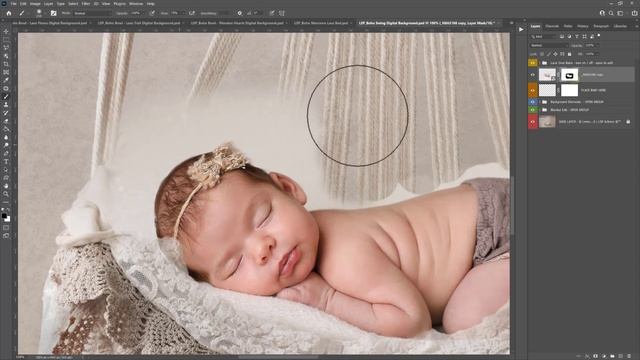Open the brush Mode dropdown
The image size is (640, 360).
pyautogui.click(x=92, y=13)
